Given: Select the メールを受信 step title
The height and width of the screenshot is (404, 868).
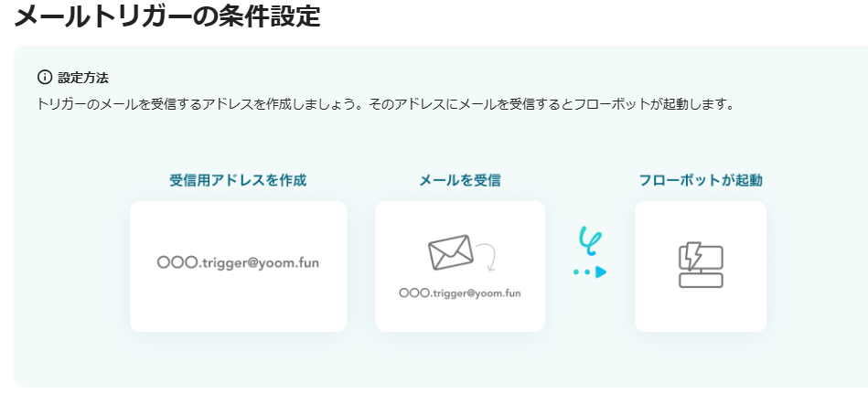Looking at the screenshot, I should [460, 180].
